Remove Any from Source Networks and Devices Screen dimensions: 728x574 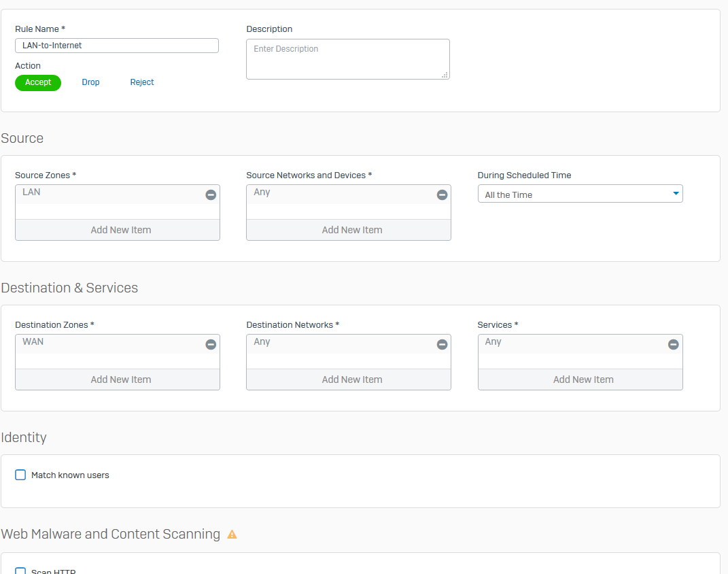[x=442, y=195]
